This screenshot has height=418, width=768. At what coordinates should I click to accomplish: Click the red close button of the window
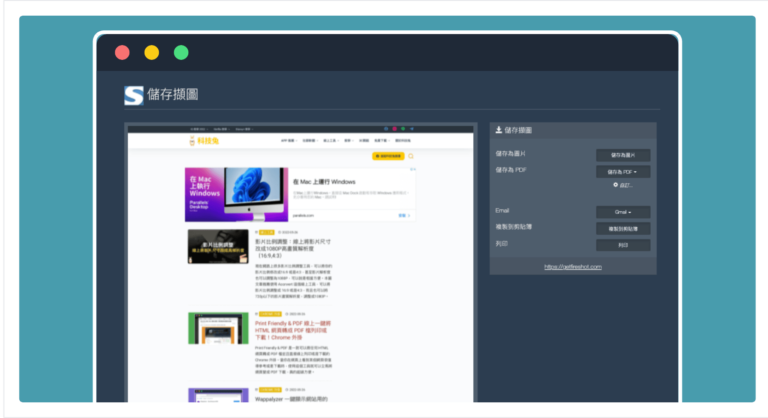pos(122,52)
